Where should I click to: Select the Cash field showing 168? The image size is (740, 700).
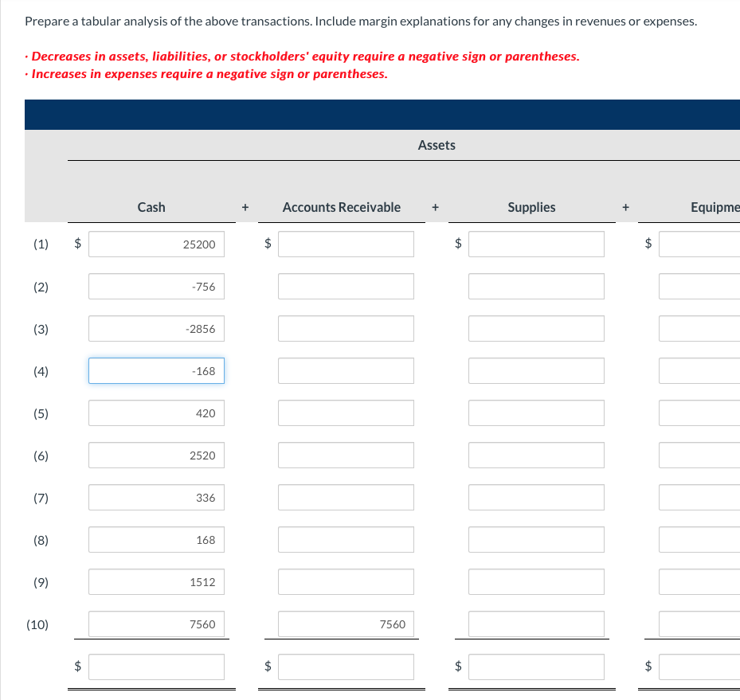pos(156,539)
